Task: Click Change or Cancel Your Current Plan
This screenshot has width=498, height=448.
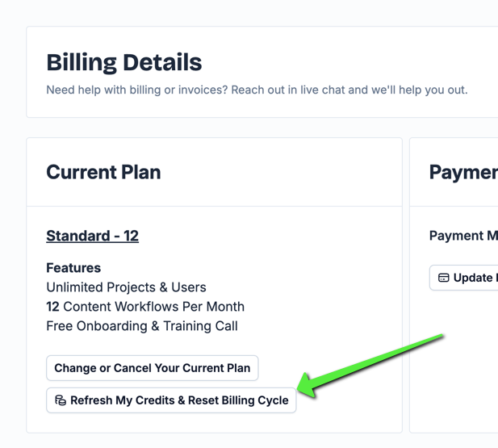Action: (x=152, y=368)
